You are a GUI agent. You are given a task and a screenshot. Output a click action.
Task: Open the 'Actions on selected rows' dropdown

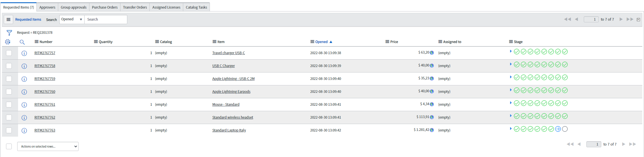[x=48, y=146]
